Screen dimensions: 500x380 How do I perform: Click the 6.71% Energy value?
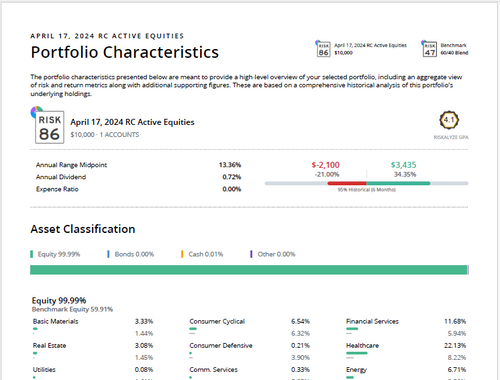(x=457, y=370)
